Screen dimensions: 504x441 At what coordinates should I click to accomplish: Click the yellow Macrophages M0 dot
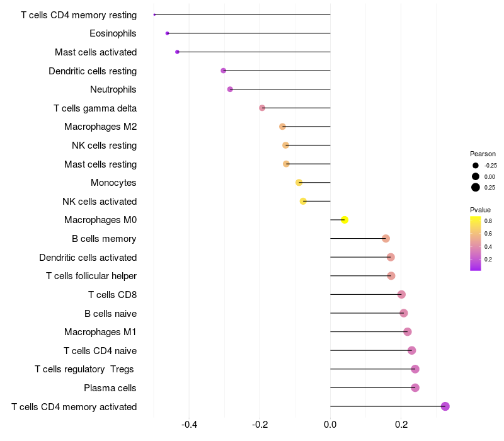coord(345,220)
